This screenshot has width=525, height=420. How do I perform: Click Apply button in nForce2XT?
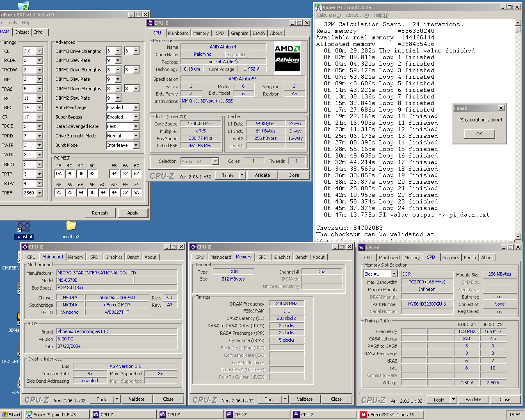pos(133,213)
